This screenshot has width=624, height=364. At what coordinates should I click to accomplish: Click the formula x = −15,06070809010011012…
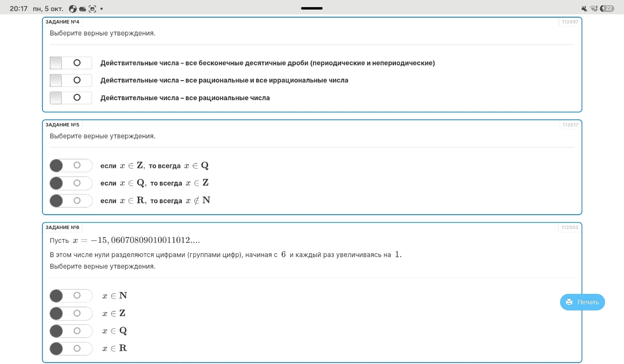point(136,240)
